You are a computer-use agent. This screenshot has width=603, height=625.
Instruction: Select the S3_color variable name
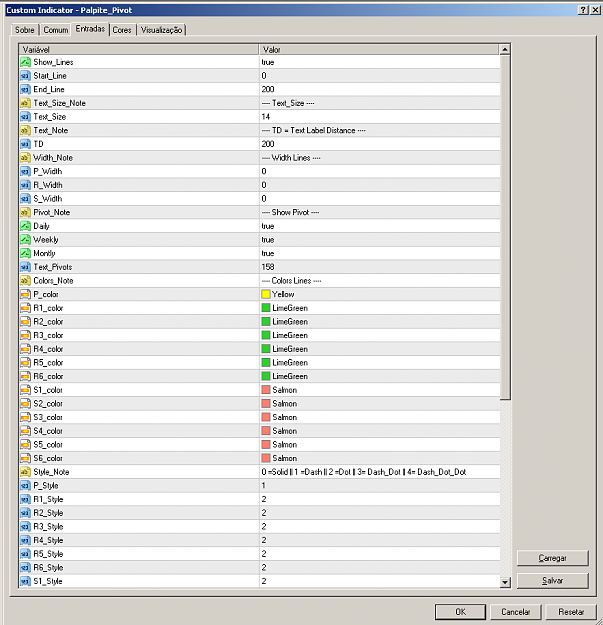(x=48, y=417)
